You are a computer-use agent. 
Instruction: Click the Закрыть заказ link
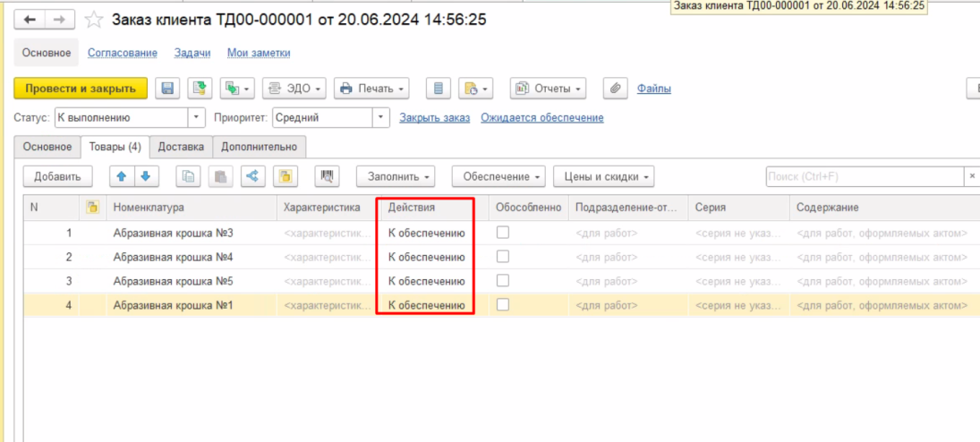[x=434, y=117]
